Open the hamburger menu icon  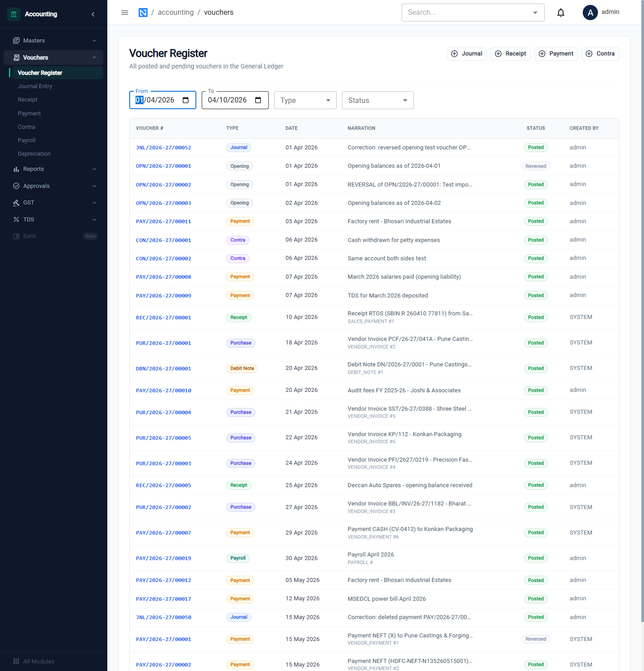[125, 13]
